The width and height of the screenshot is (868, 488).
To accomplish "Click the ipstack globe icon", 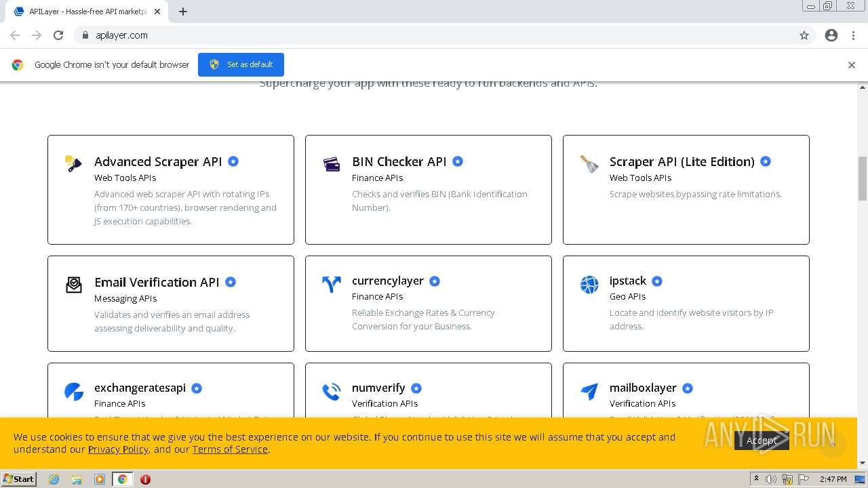I will click(x=589, y=285).
